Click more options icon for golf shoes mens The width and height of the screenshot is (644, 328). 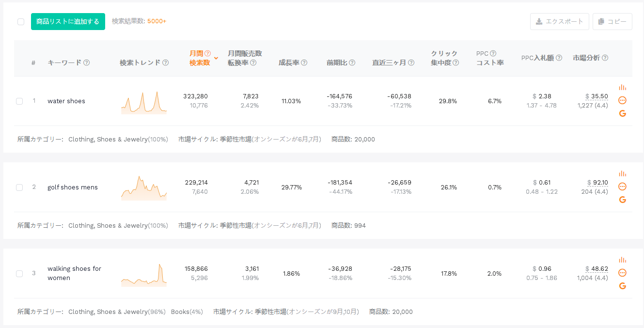pyautogui.click(x=623, y=187)
